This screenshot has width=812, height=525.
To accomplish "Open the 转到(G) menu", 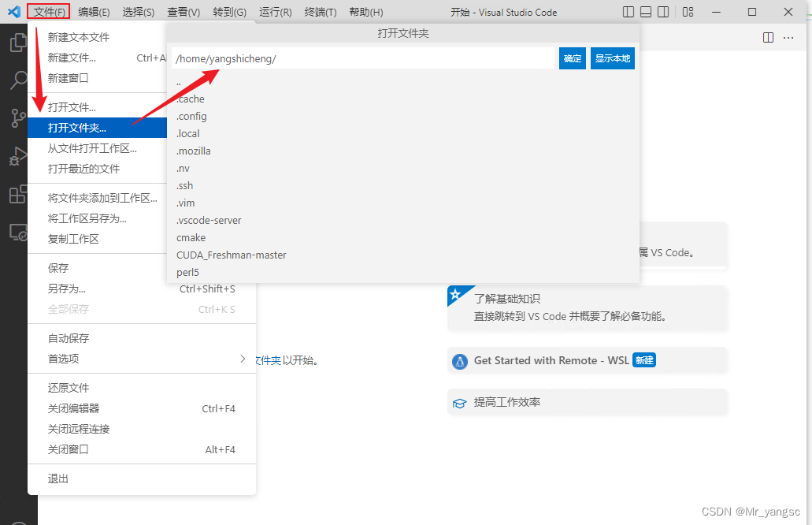I will (x=229, y=11).
